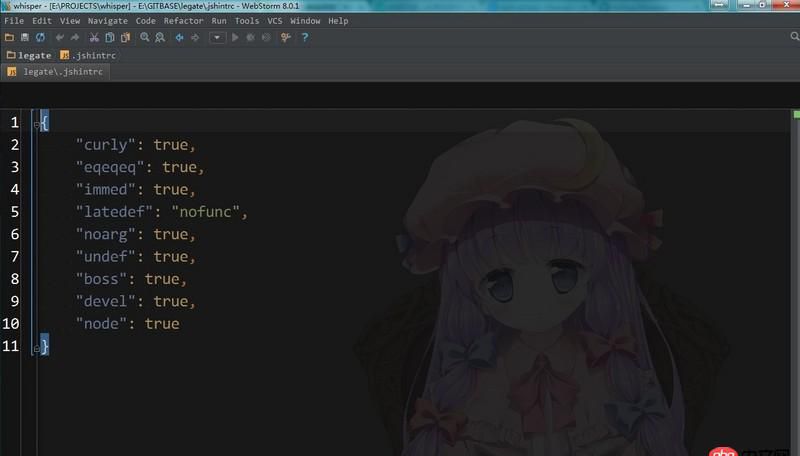Click the "immed" key text
800x456 pixels.
click(x=106, y=190)
